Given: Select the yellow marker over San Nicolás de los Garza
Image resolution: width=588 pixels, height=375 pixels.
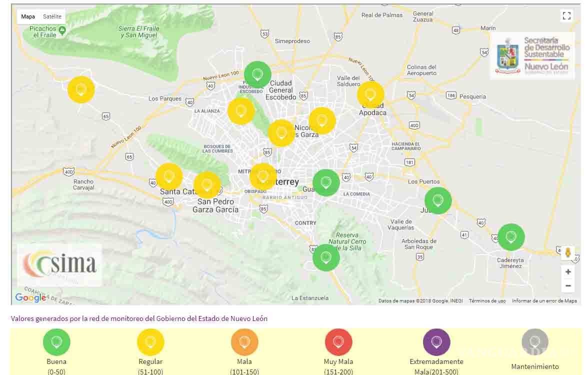Looking at the screenshot, I should tap(321, 120).
